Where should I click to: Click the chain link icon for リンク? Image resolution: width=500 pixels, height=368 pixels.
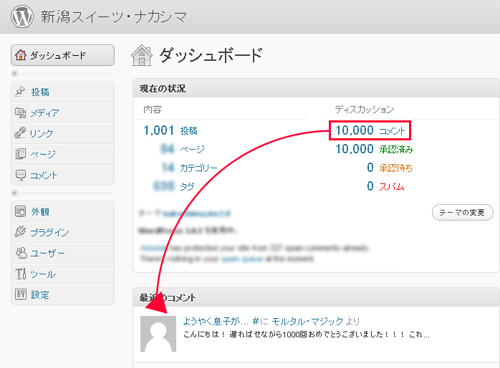click(x=20, y=133)
